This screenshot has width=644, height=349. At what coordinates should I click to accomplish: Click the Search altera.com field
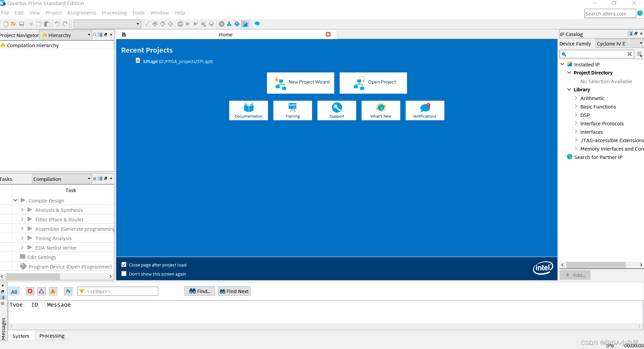point(610,13)
